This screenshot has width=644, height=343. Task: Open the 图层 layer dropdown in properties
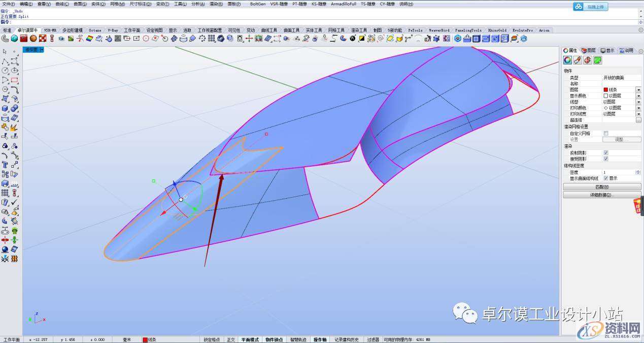pyautogui.click(x=638, y=90)
